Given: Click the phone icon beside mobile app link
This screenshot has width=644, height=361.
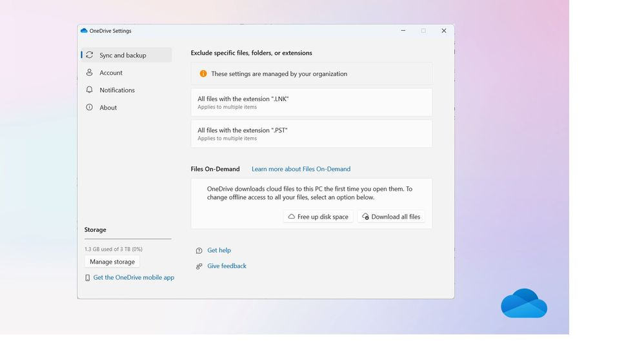Looking at the screenshot, I should [87, 278].
